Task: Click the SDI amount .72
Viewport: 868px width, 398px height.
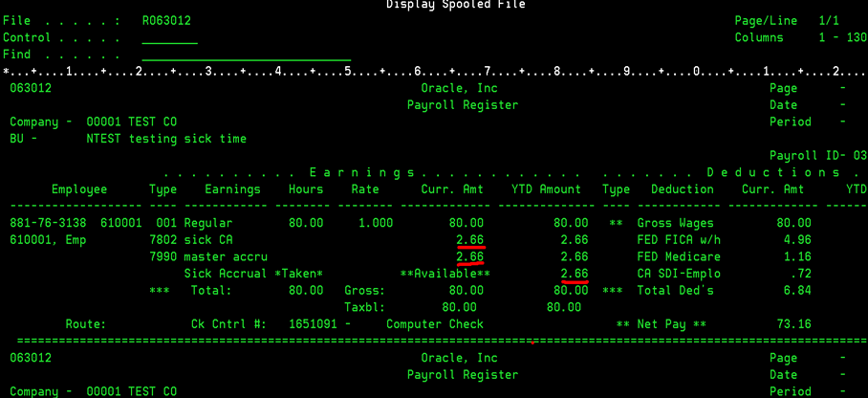Action: pyautogui.click(x=801, y=274)
